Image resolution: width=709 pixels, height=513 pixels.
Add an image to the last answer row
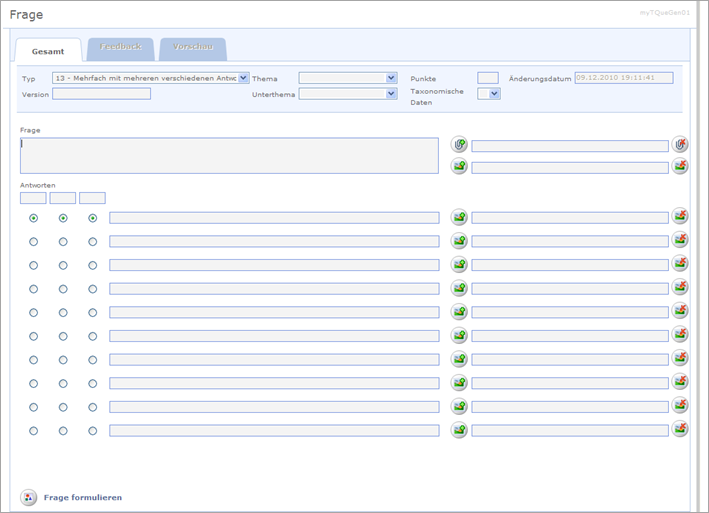pos(459,430)
